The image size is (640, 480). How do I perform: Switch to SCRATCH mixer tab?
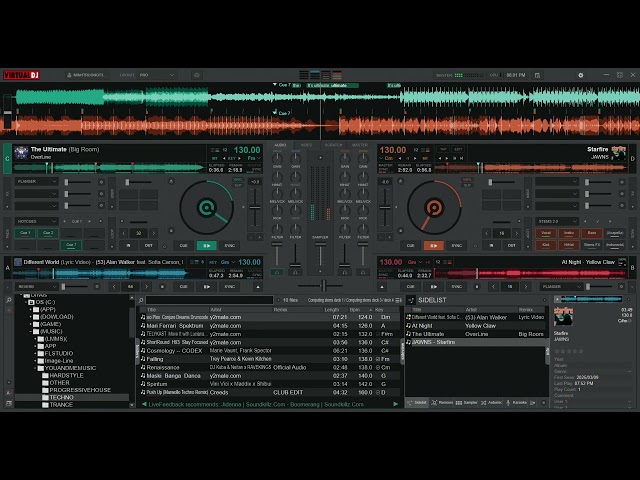(x=333, y=145)
